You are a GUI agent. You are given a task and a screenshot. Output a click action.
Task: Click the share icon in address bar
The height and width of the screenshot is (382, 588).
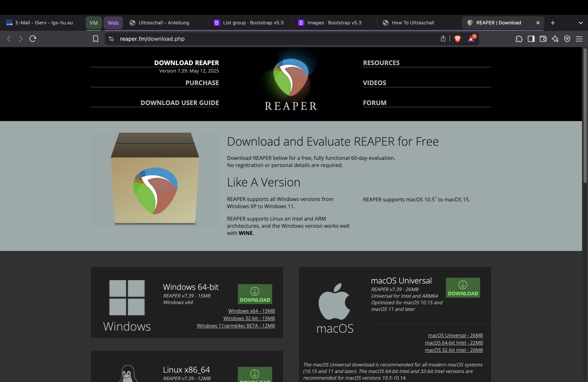click(443, 39)
